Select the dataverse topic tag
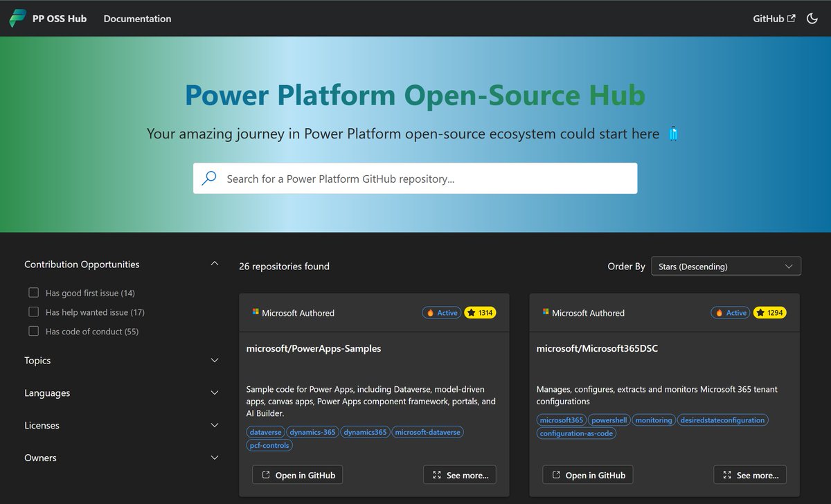 [266, 432]
